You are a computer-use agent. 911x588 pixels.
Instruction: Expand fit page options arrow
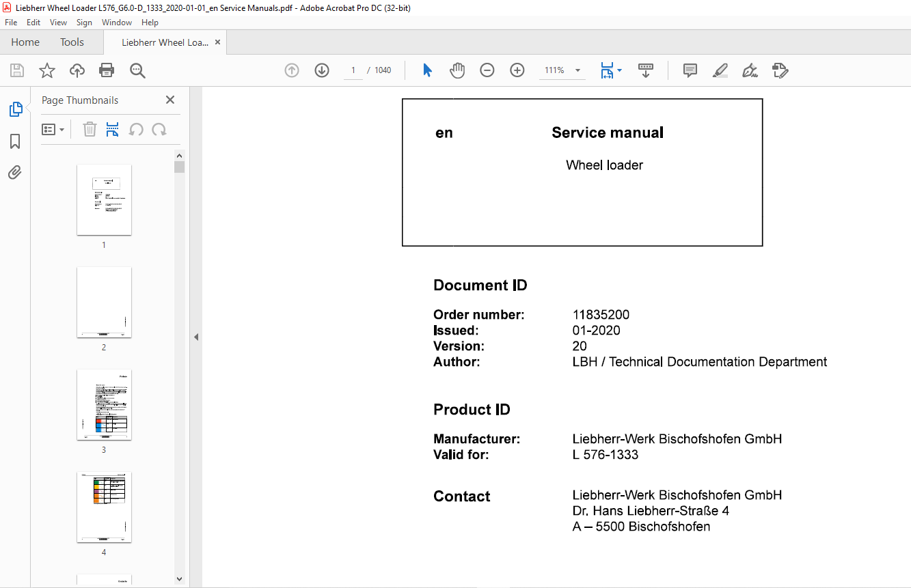[x=620, y=70]
